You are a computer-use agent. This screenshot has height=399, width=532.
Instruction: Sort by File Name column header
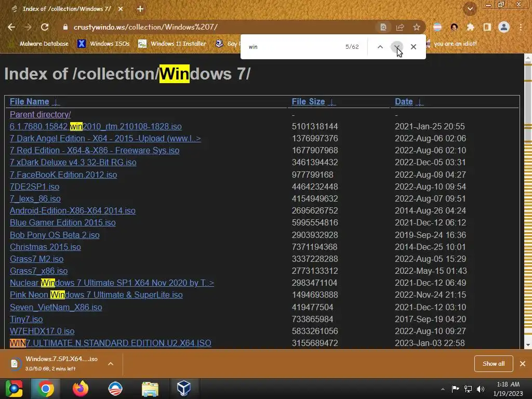(x=29, y=101)
